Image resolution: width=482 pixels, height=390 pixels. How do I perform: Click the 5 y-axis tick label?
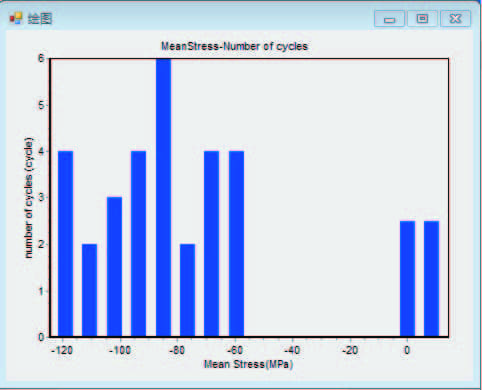coord(41,105)
